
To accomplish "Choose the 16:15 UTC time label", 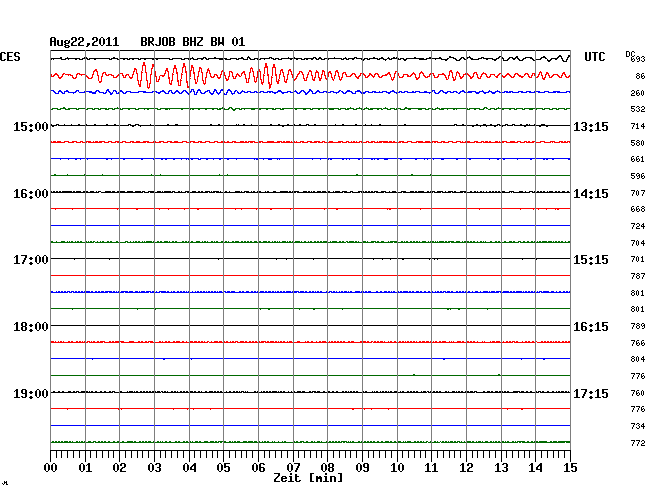I will pos(591,327).
